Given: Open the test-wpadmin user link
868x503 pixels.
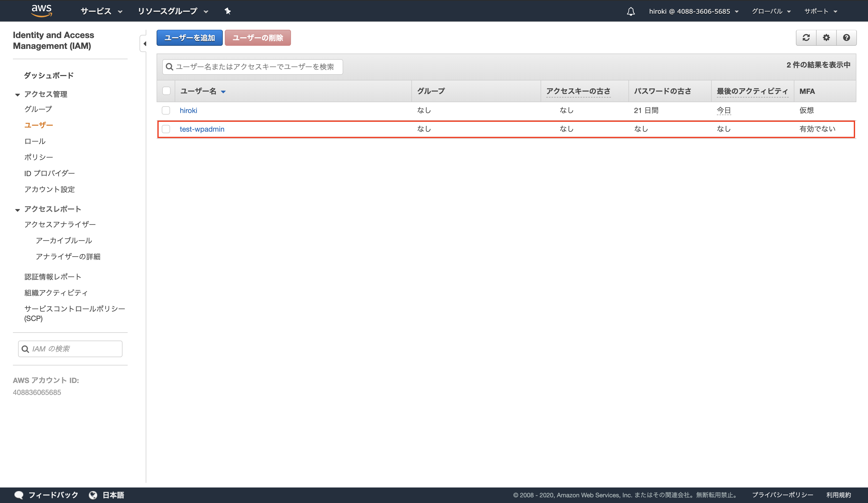Looking at the screenshot, I should point(202,129).
